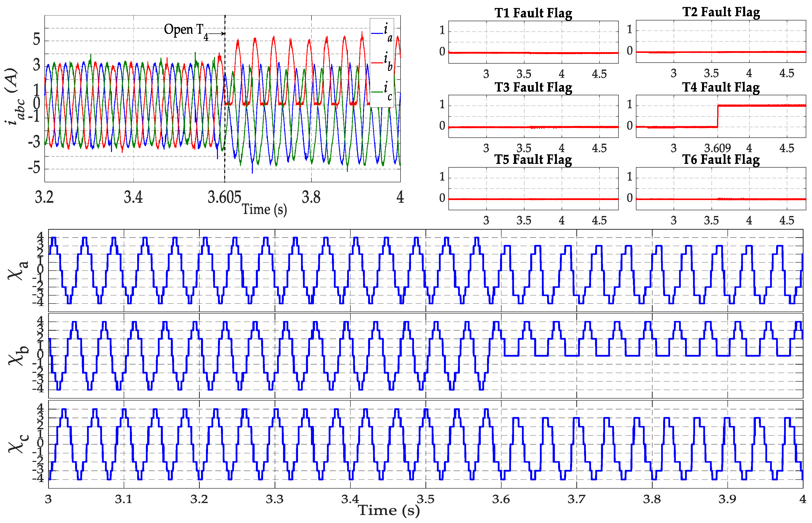Click the red ib legend line

377,63
